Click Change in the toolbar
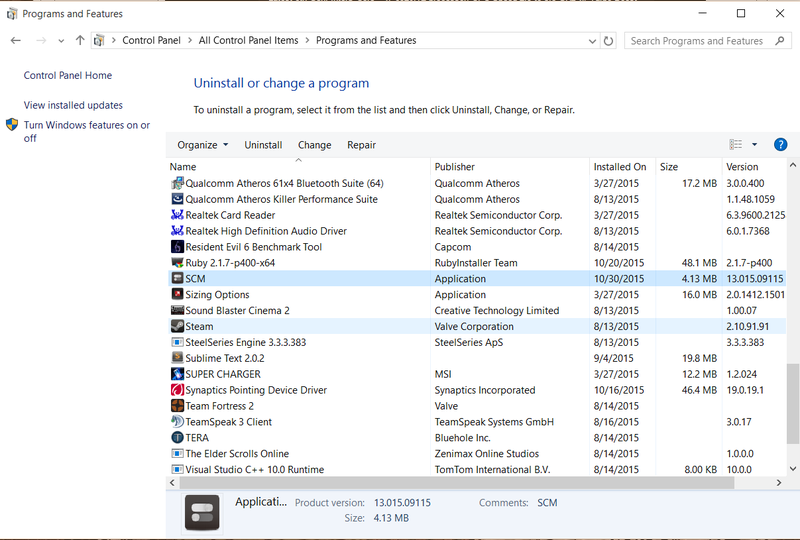Screen dimensions: 800x540 (x=315, y=145)
